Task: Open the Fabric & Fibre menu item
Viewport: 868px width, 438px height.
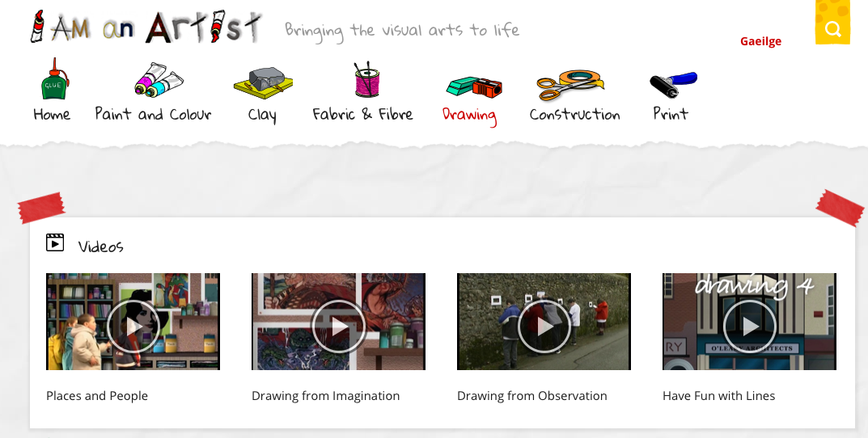Action: [362, 114]
